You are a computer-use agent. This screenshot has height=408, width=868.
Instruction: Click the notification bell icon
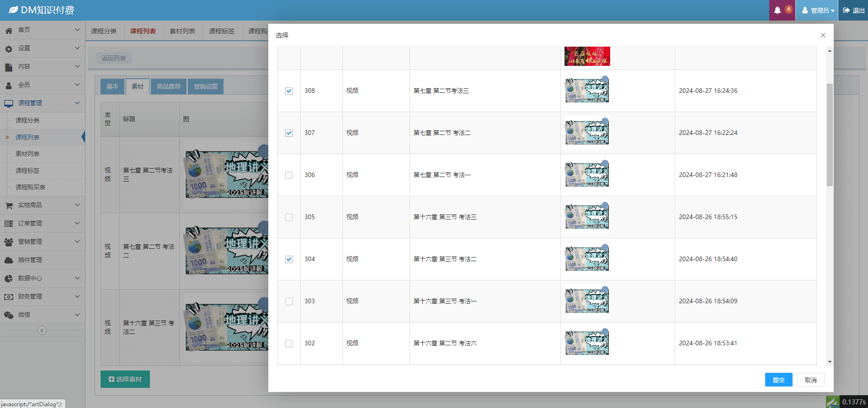pyautogui.click(x=777, y=10)
